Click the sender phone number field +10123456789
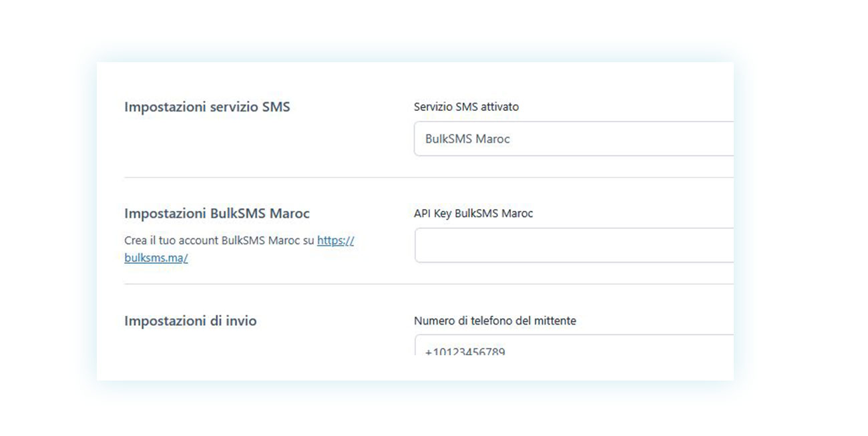This screenshot has width=868, height=436. pos(574,345)
